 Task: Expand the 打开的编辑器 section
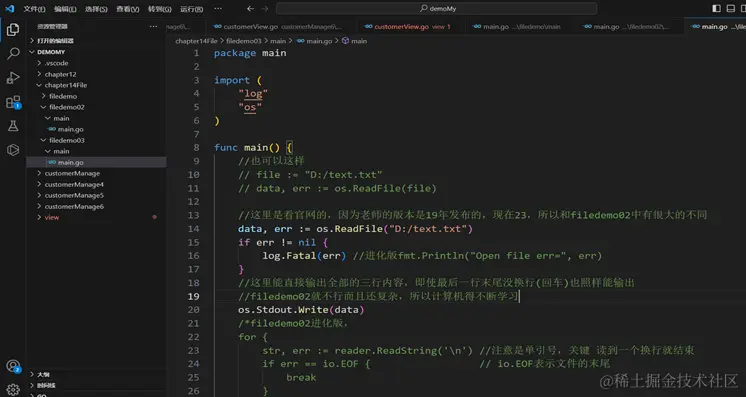[x=96, y=41]
